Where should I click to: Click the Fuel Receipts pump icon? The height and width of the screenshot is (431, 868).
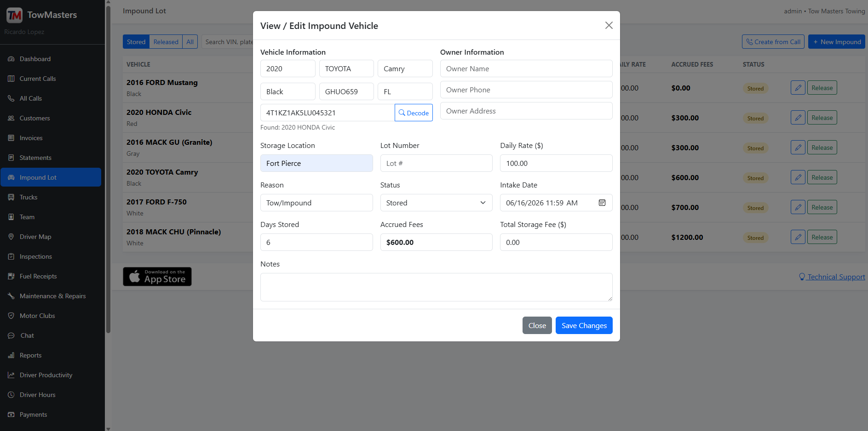coord(11,276)
